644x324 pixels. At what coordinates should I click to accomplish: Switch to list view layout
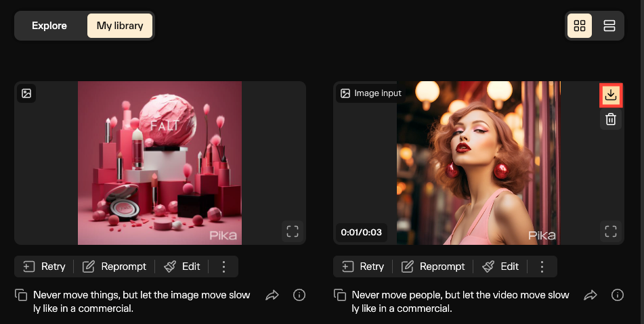(x=609, y=26)
